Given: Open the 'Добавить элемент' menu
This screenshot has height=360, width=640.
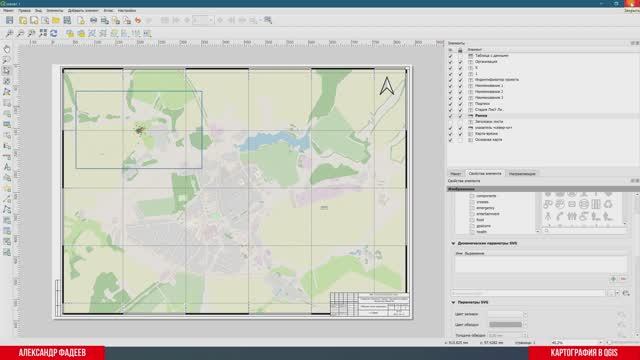Looking at the screenshot, I should 83,11.
